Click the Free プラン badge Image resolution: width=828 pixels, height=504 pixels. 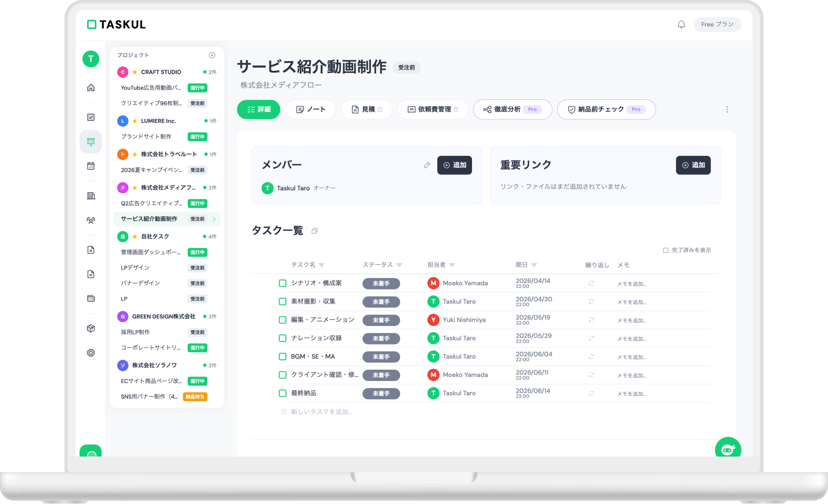pyautogui.click(x=717, y=24)
